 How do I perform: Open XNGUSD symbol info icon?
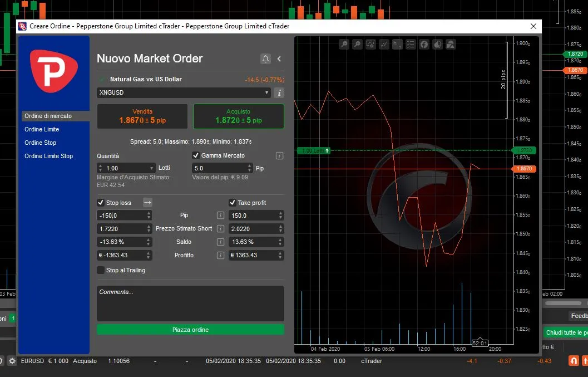[x=279, y=93]
